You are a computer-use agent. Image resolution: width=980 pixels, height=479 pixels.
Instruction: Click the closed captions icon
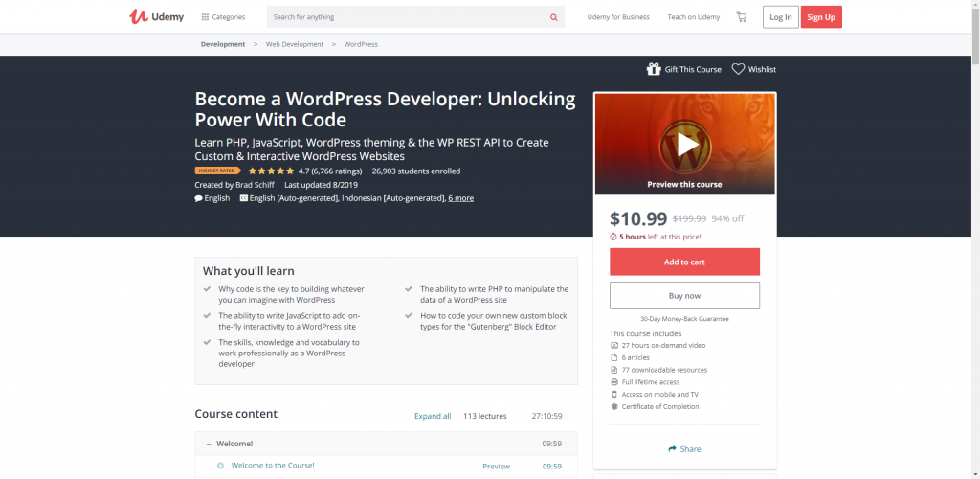243,198
